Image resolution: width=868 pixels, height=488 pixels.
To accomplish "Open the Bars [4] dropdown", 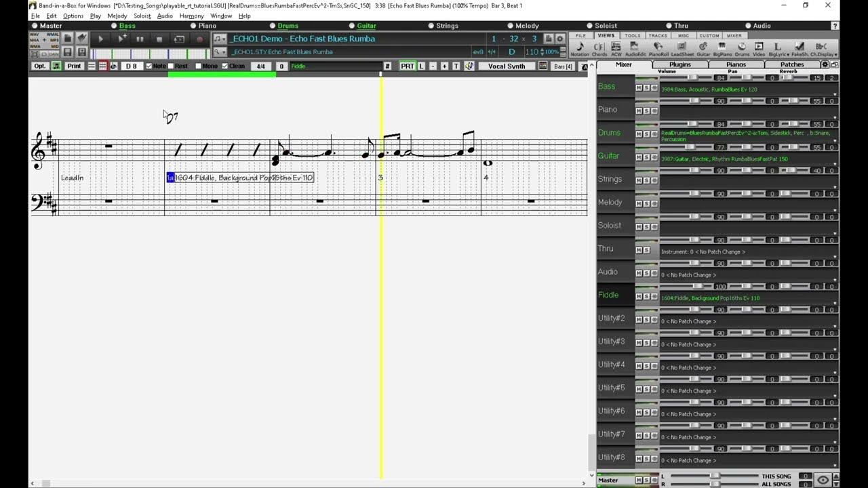I will tap(563, 66).
